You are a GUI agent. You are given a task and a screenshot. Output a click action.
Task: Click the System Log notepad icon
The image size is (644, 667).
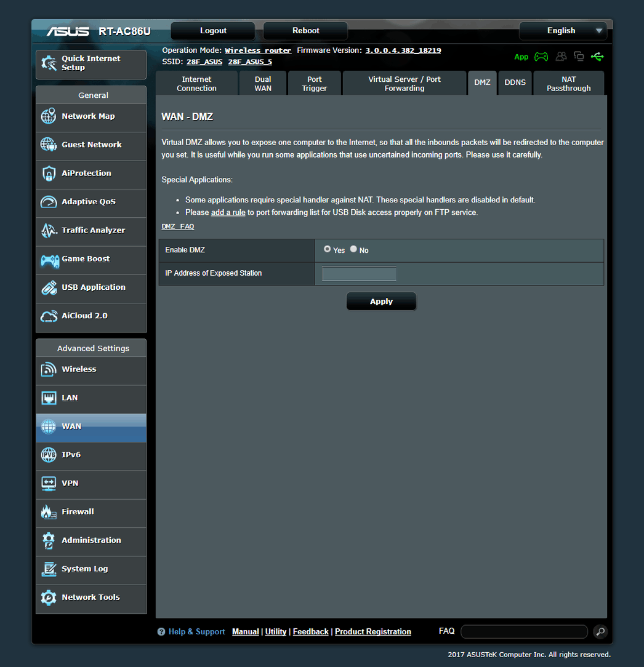(49, 569)
